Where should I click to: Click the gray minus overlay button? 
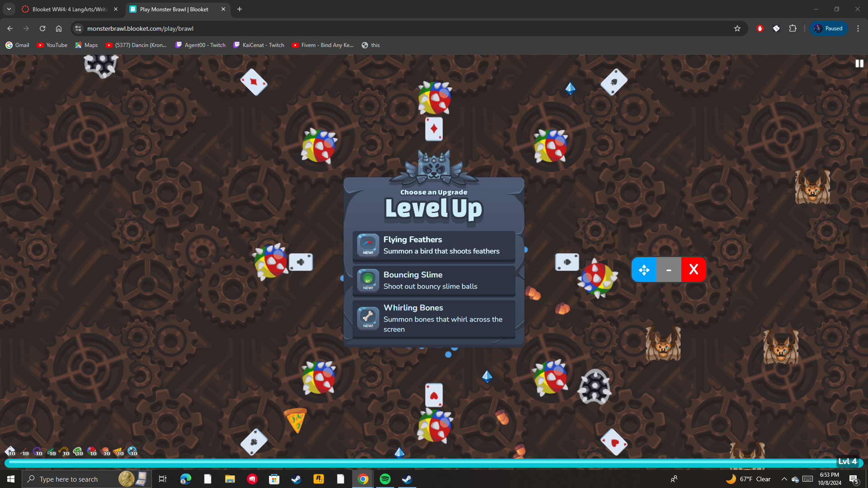coord(669,270)
